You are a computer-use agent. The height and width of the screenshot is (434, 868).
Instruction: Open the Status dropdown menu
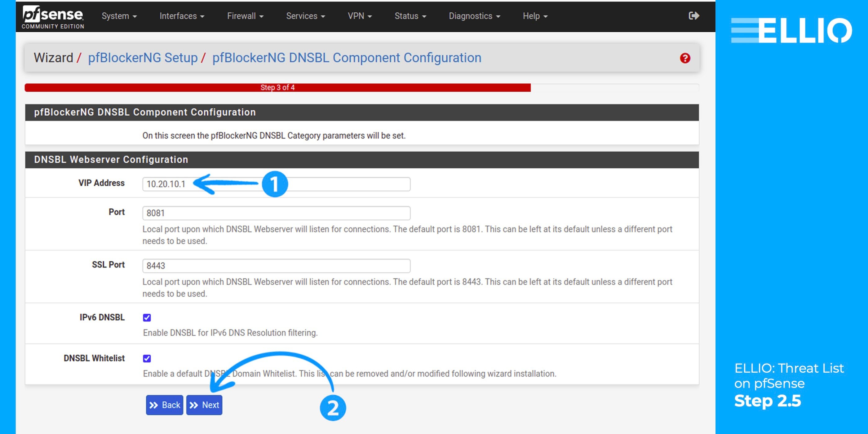point(410,15)
